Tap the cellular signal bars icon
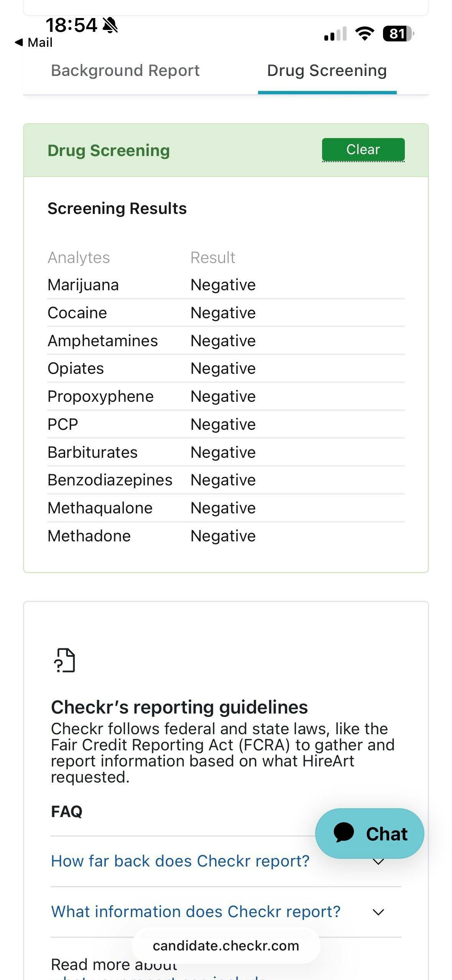 [x=335, y=34]
